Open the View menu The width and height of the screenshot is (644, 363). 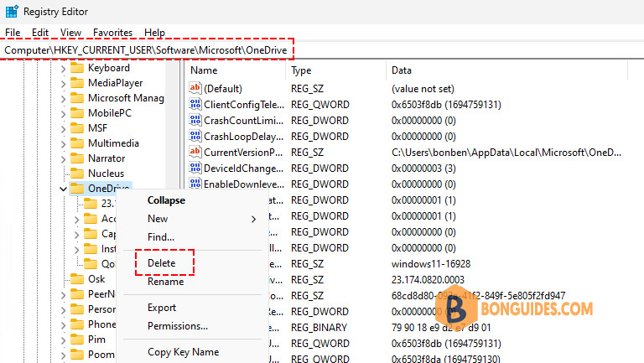[x=70, y=33]
